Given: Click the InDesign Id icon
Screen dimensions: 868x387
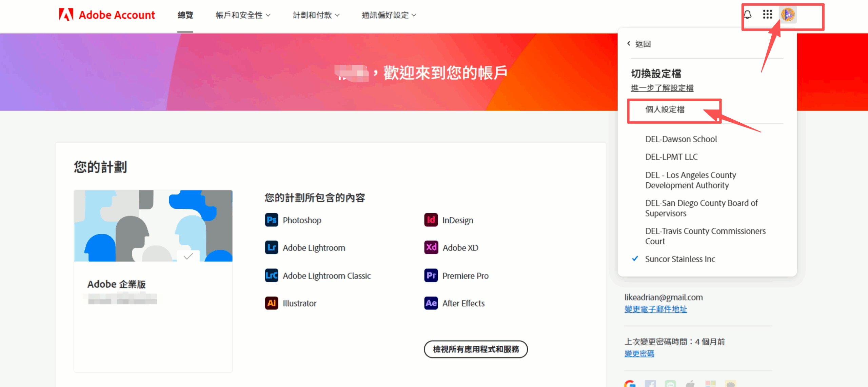Looking at the screenshot, I should pos(431,220).
